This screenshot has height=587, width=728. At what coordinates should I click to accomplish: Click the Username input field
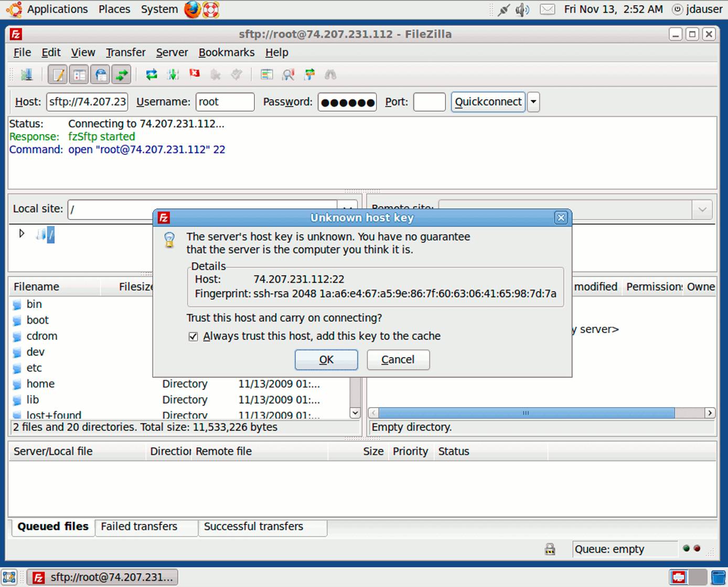[224, 102]
